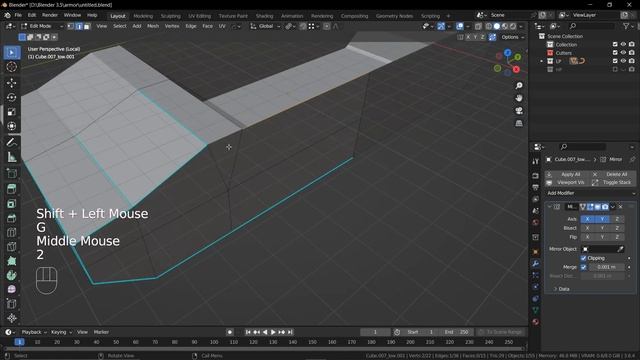Hide the Cutters collection with eye icon

[623, 53]
